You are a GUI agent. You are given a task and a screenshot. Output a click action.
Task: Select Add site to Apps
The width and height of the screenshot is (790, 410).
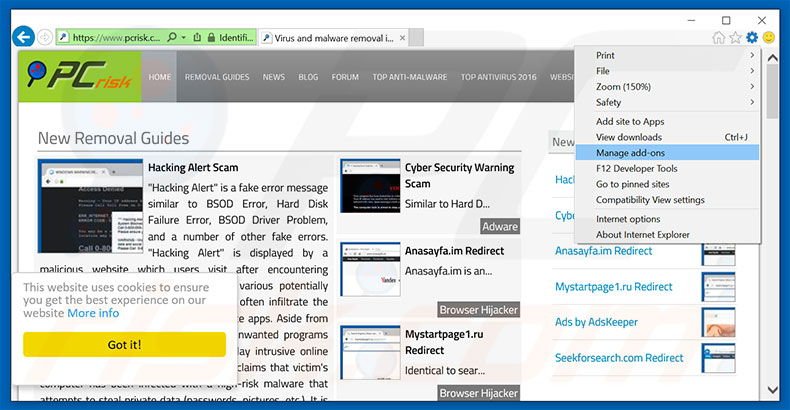point(668,121)
